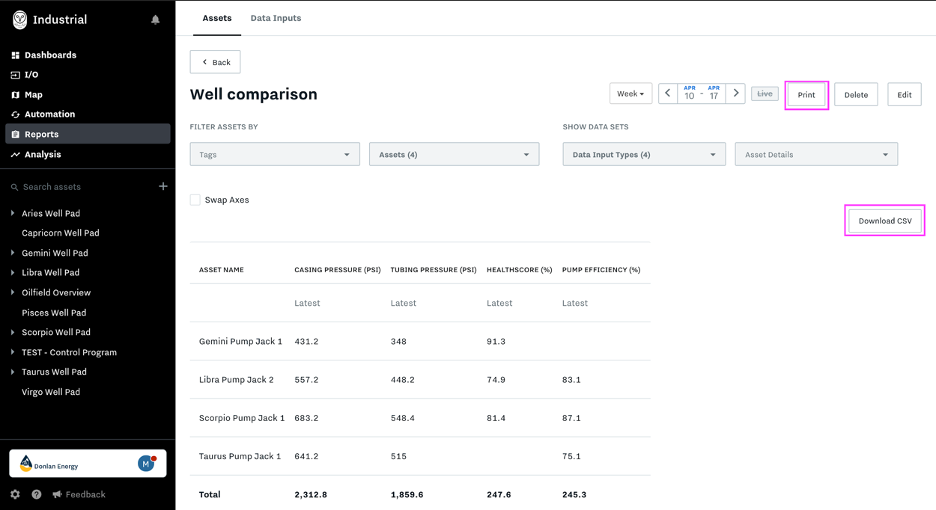
Task: Print the Well comparison report
Action: click(x=806, y=95)
